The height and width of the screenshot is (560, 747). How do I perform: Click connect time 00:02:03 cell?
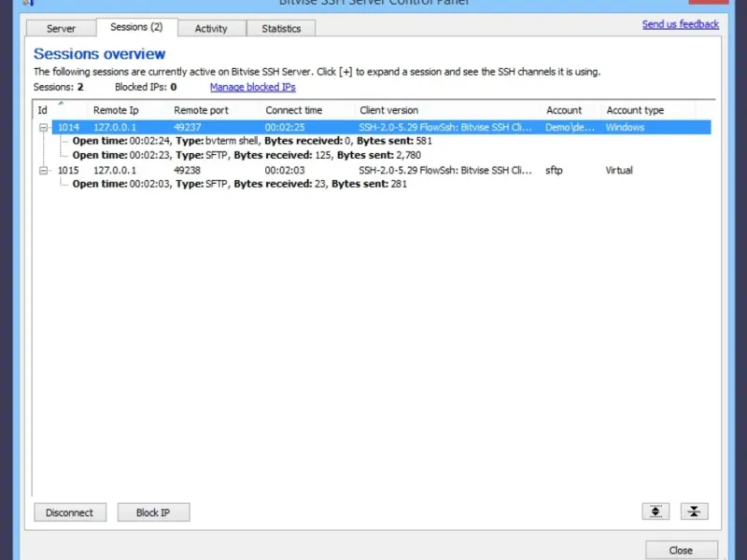tap(285, 170)
